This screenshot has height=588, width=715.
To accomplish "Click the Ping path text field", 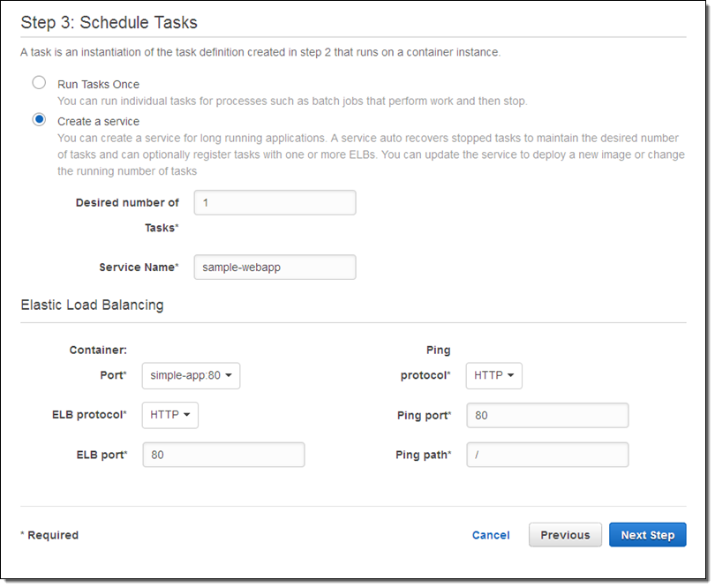I will (x=547, y=456).
